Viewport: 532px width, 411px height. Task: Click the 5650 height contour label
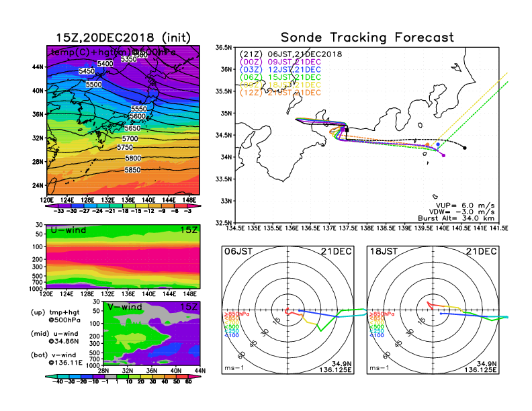[x=132, y=128]
